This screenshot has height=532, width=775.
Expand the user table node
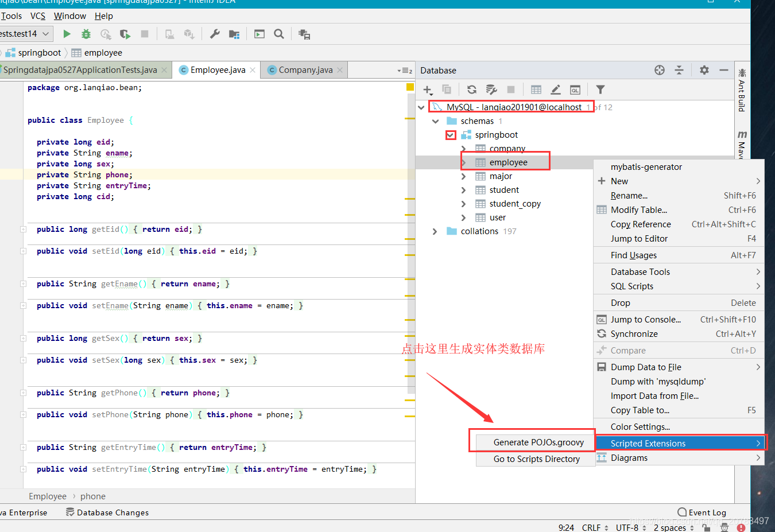click(x=463, y=218)
